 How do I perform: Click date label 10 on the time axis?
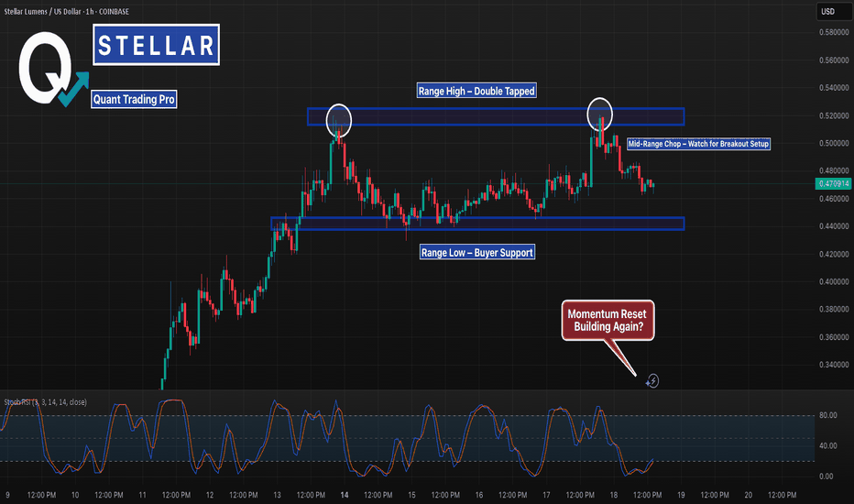[x=75, y=495]
